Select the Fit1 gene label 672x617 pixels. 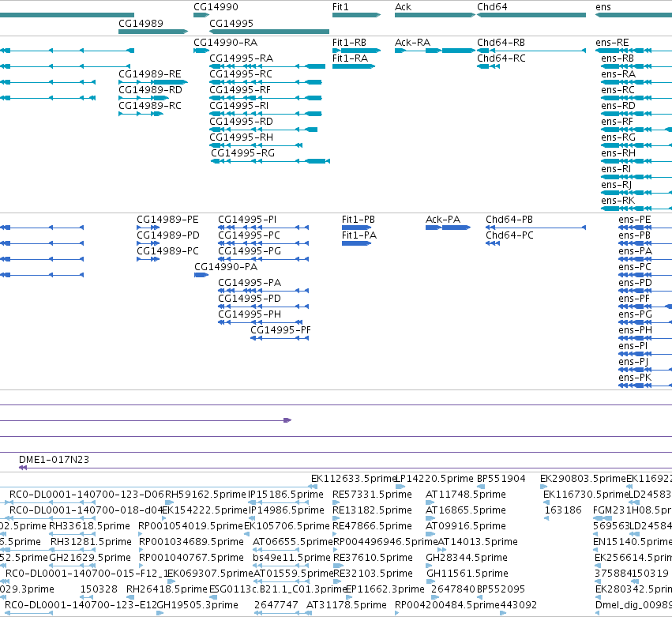pyautogui.click(x=340, y=7)
